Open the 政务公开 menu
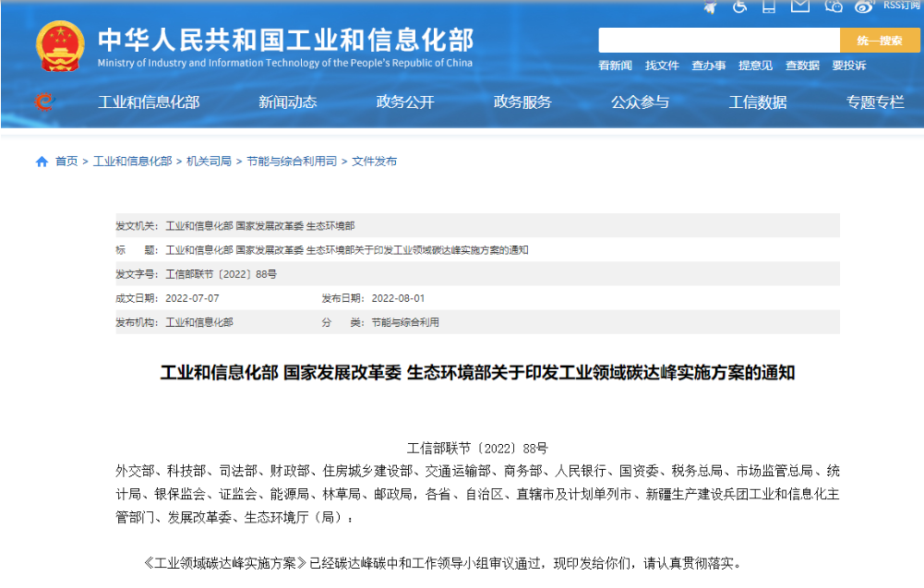924x588 pixels. click(x=405, y=102)
